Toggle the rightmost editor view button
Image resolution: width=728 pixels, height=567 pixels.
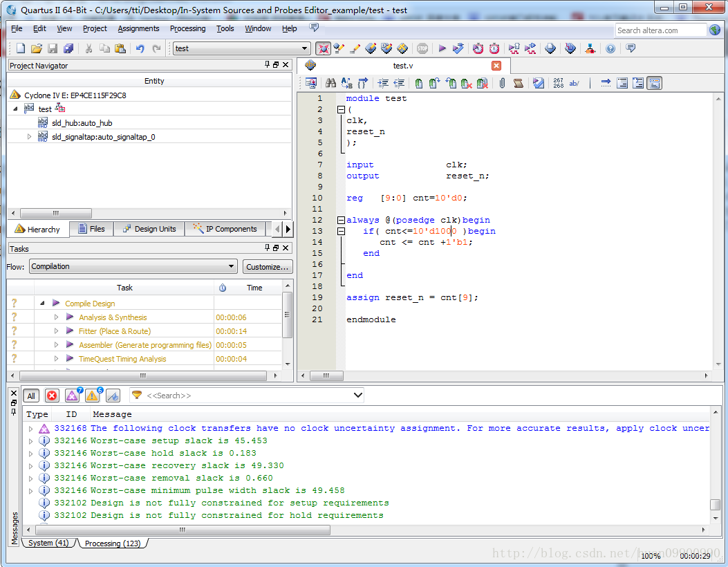(x=655, y=83)
